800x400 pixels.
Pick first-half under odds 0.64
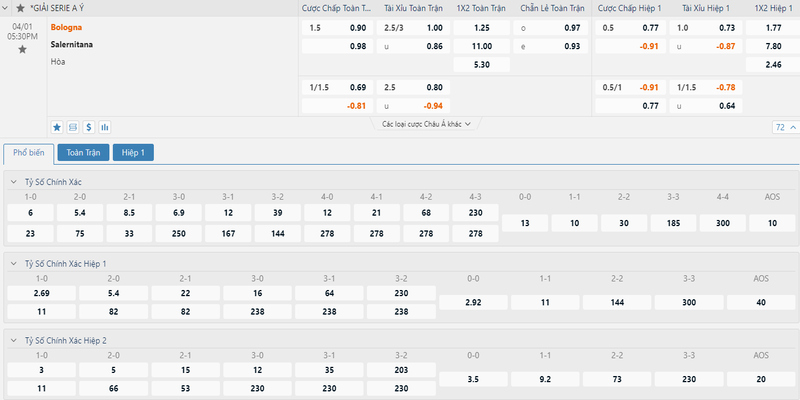706,106
